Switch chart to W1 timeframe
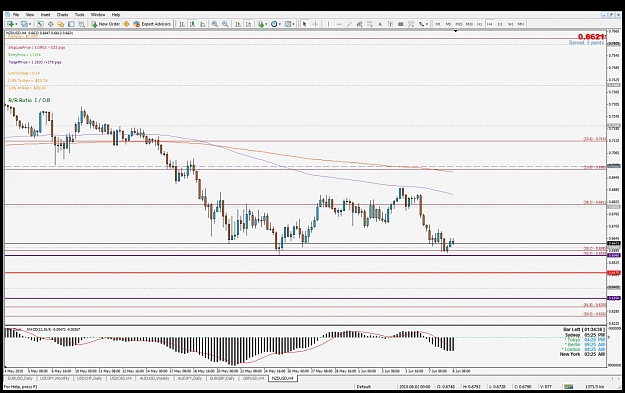Image resolution: width=625 pixels, height=393 pixels. point(511,24)
